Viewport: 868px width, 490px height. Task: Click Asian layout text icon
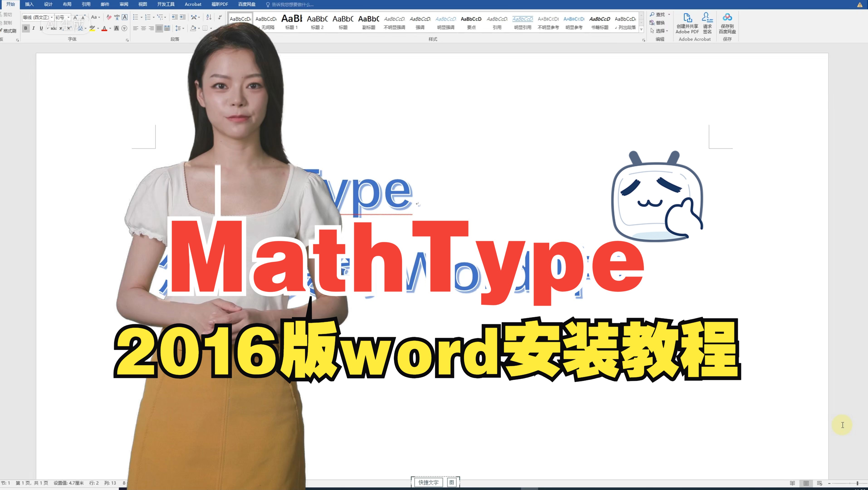194,17
